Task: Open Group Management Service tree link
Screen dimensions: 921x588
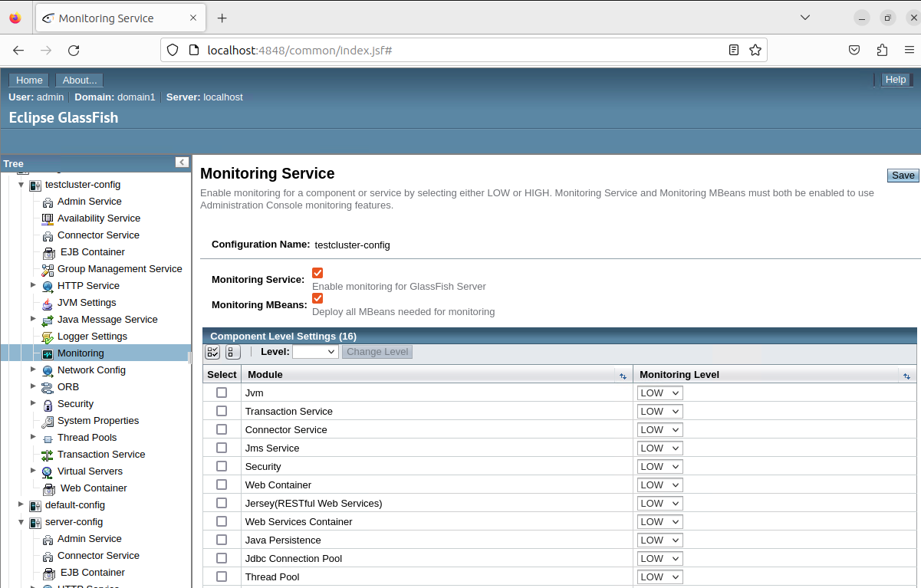Action: 120,269
